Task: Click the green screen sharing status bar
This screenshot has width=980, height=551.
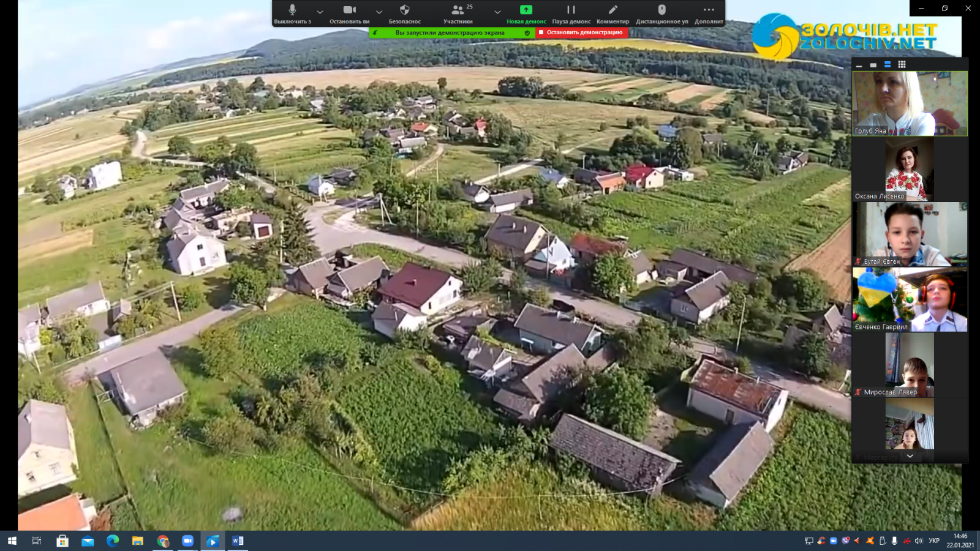Action: [451, 33]
